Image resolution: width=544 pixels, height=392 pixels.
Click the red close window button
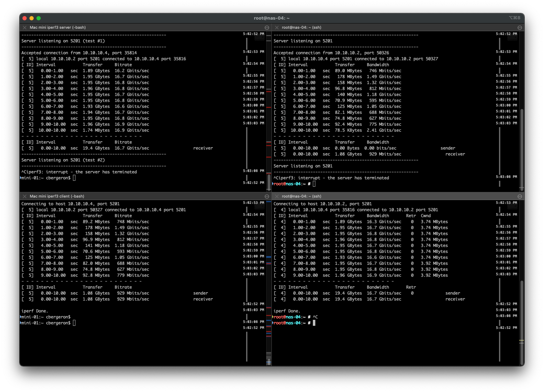(x=25, y=18)
